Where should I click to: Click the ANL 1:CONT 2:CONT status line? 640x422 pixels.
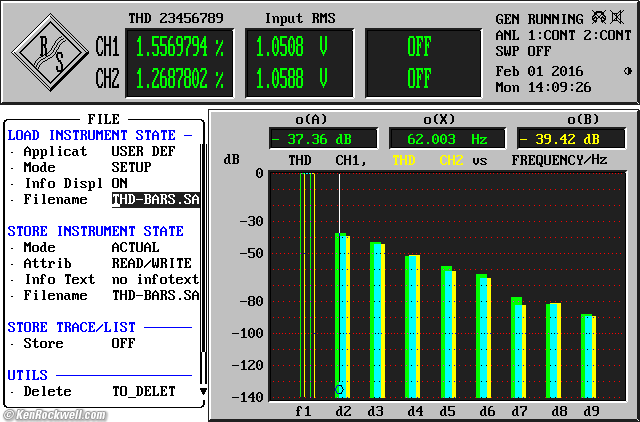(x=564, y=35)
